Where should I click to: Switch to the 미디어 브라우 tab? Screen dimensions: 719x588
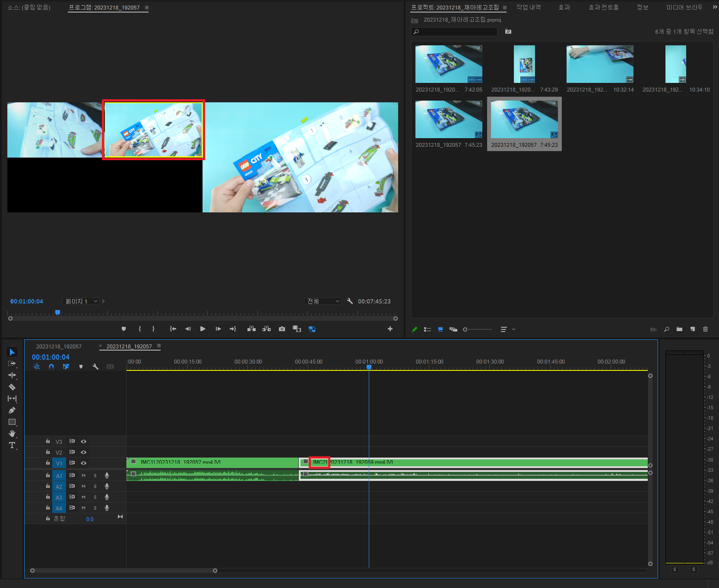[684, 7]
